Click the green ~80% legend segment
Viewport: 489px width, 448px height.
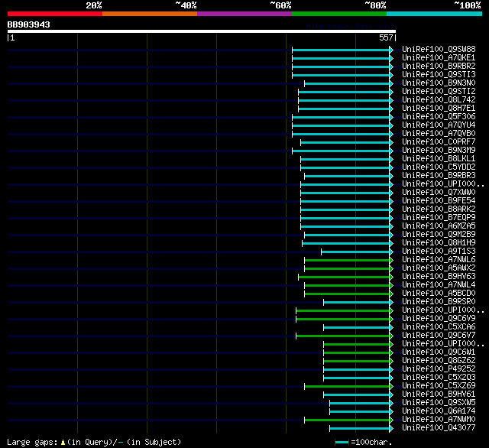339,14
